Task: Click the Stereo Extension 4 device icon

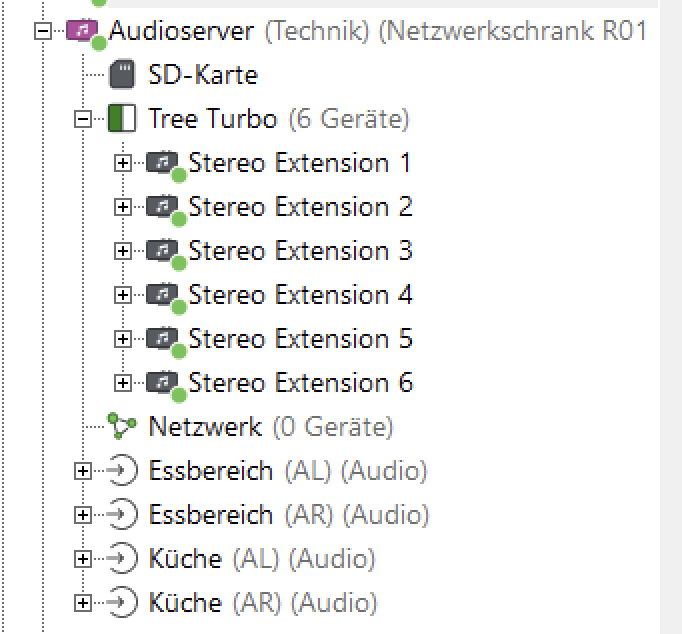Action: pyautogui.click(x=161, y=295)
